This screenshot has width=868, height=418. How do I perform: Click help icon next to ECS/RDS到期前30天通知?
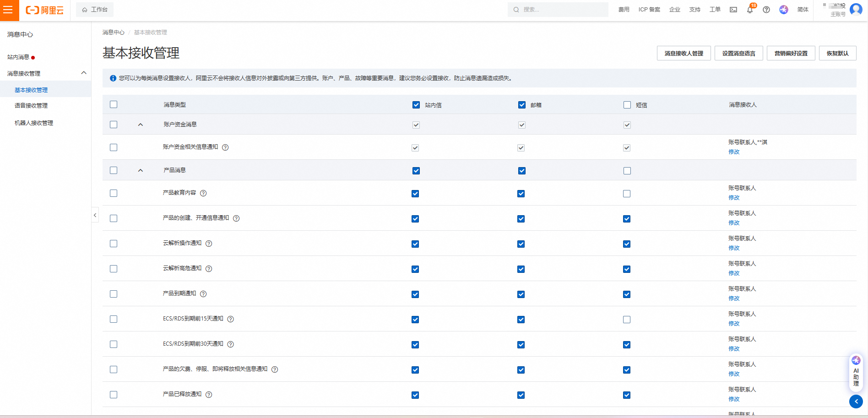[231, 344]
